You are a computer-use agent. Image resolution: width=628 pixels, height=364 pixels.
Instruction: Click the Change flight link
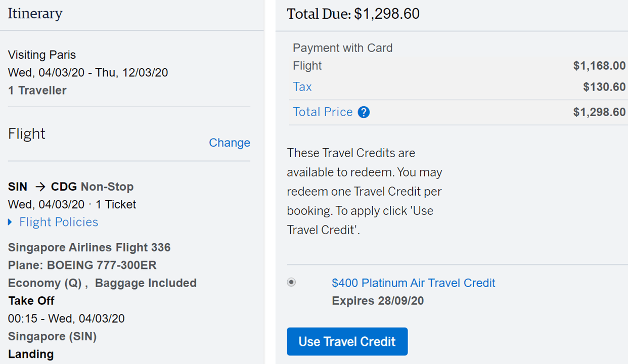[x=230, y=143]
